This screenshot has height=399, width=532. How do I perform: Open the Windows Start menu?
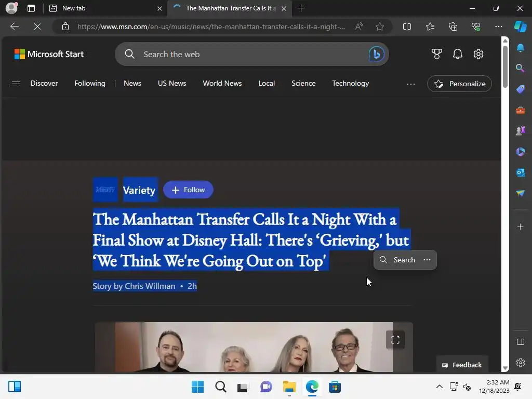click(197, 387)
